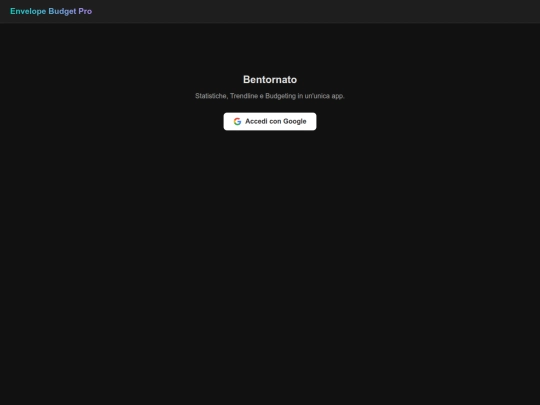Click the Envelope Budget Pro logo
This screenshot has width=540, height=405.
(x=51, y=11)
